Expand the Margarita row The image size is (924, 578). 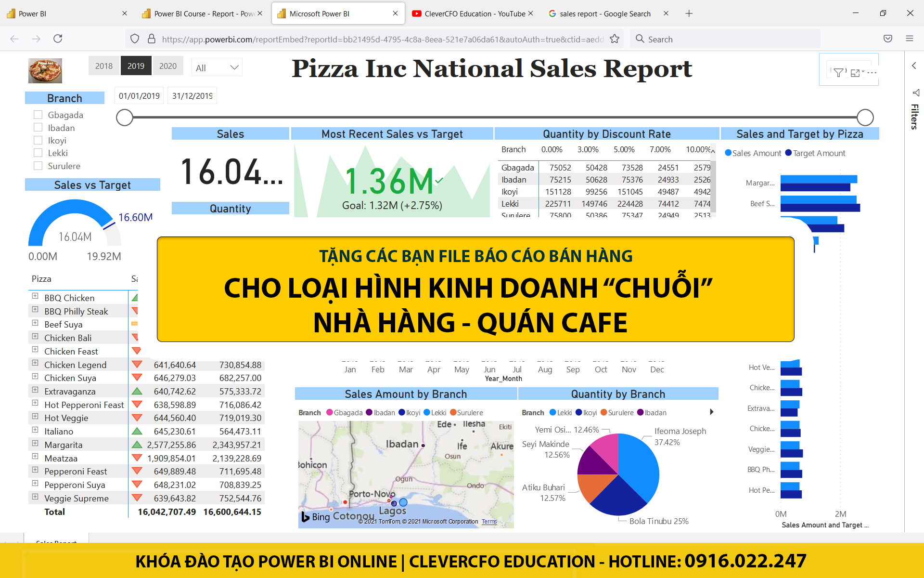tap(35, 443)
